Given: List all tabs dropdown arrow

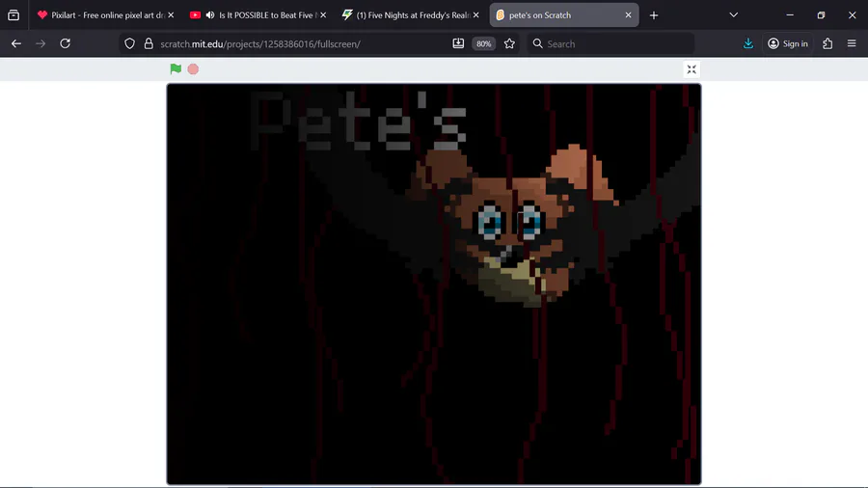Looking at the screenshot, I should point(734,15).
